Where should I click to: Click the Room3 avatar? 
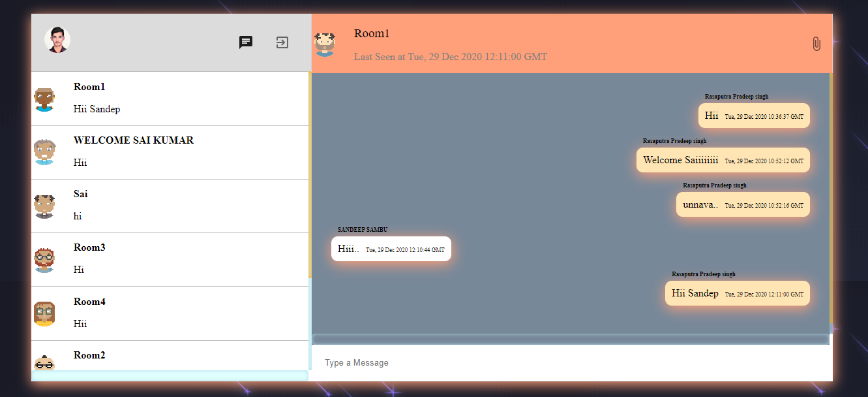[x=44, y=260]
